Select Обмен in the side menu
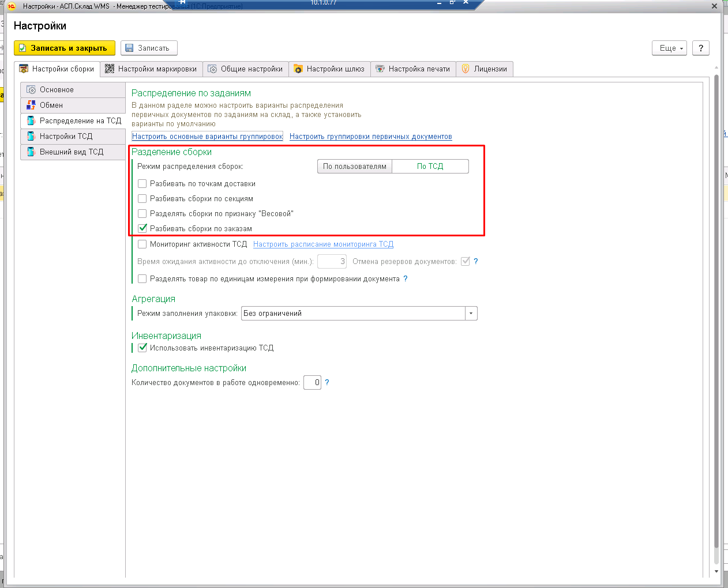728x588 pixels. [x=73, y=105]
